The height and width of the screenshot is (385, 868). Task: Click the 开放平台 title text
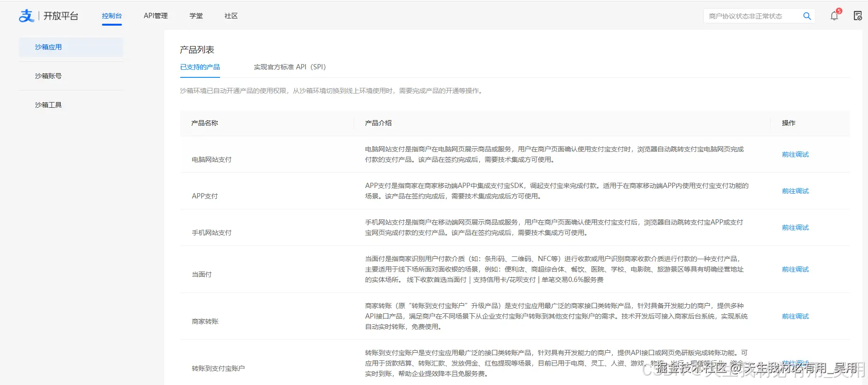pyautogui.click(x=61, y=16)
